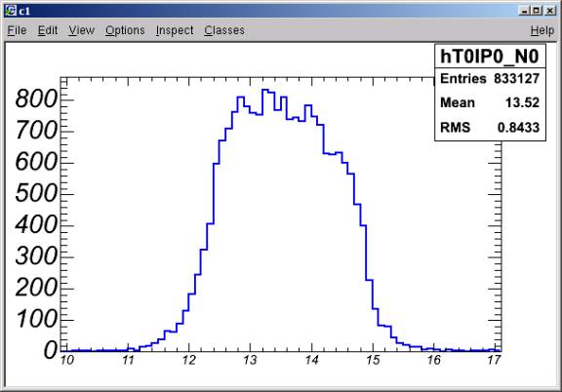Click the y-axis label 500
The image size is (562, 392).
tap(36, 194)
